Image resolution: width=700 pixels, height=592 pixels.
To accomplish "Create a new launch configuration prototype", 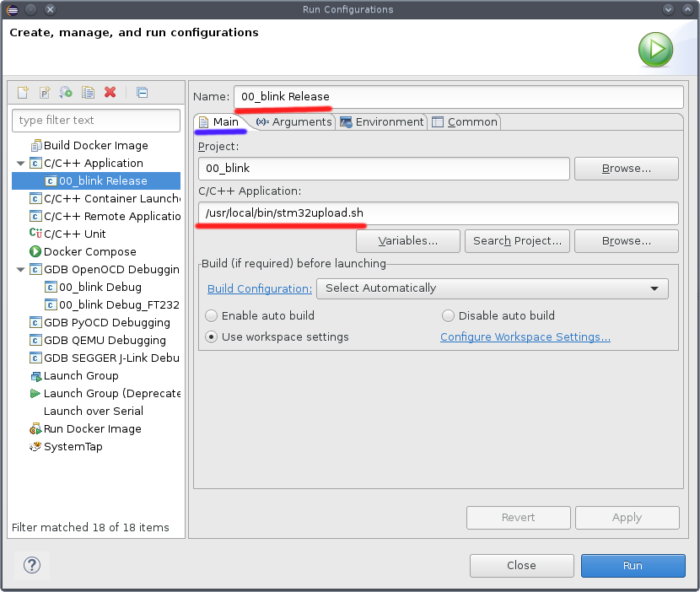I will tap(44, 93).
